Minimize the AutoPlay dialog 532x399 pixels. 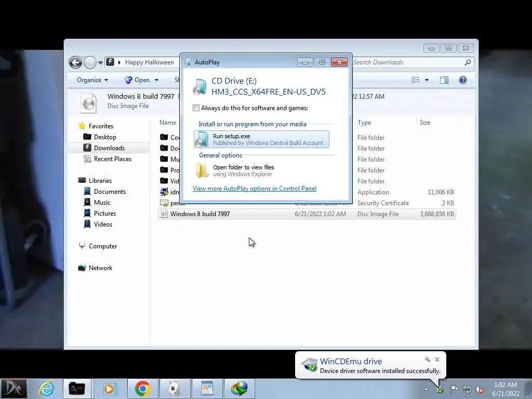(305, 62)
